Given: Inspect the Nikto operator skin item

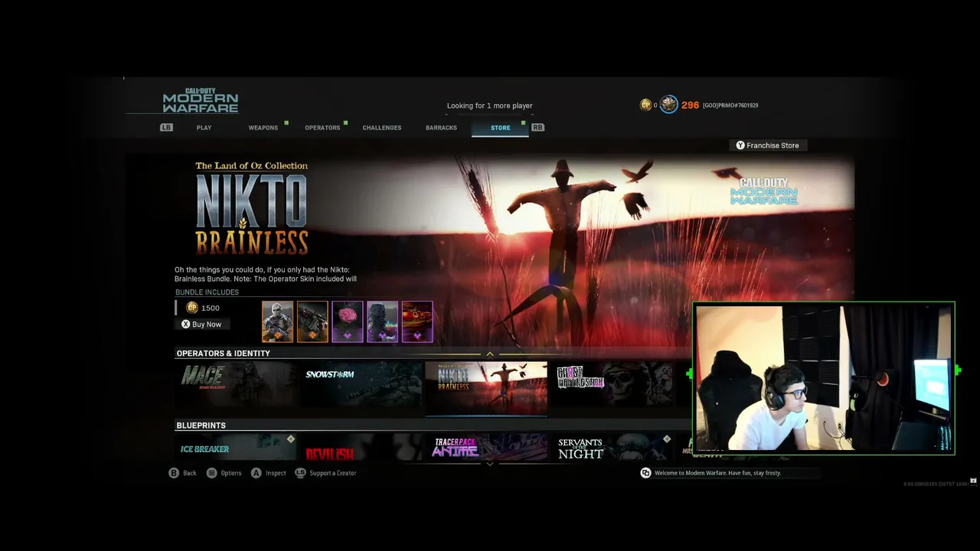Looking at the screenshot, I should click(277, 321).
